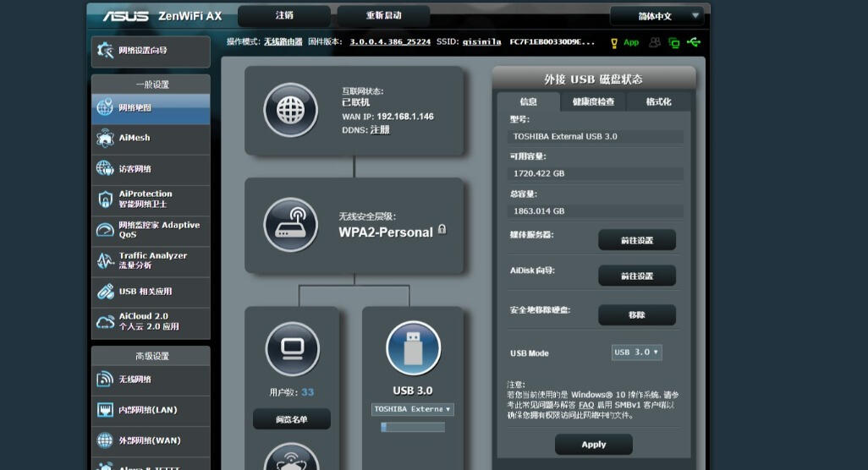
Task: Click the FC7F1EB00330D9E... SSID text
Action: click(552, 42)
